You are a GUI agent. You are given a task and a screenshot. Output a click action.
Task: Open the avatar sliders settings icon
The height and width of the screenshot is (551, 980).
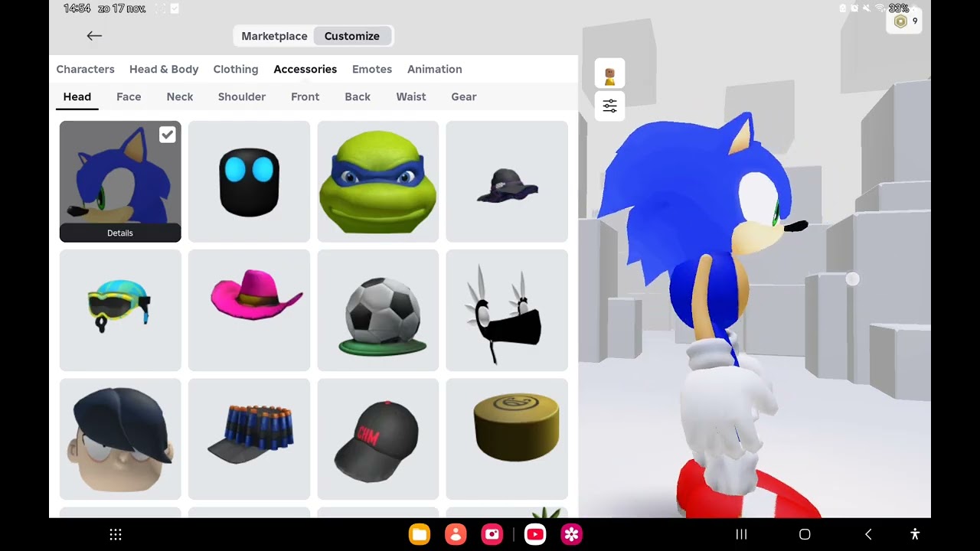(609, 106)
